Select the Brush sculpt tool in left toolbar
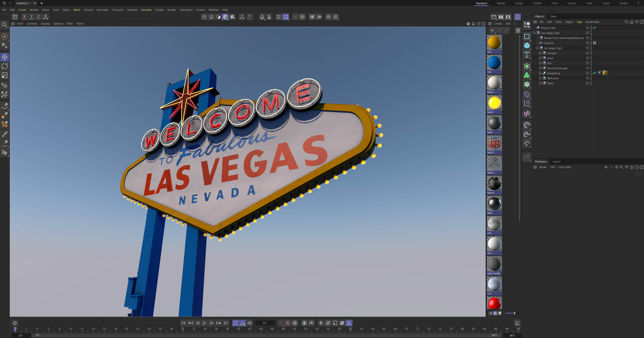644x338 pixels. click(x=5, y=134)
